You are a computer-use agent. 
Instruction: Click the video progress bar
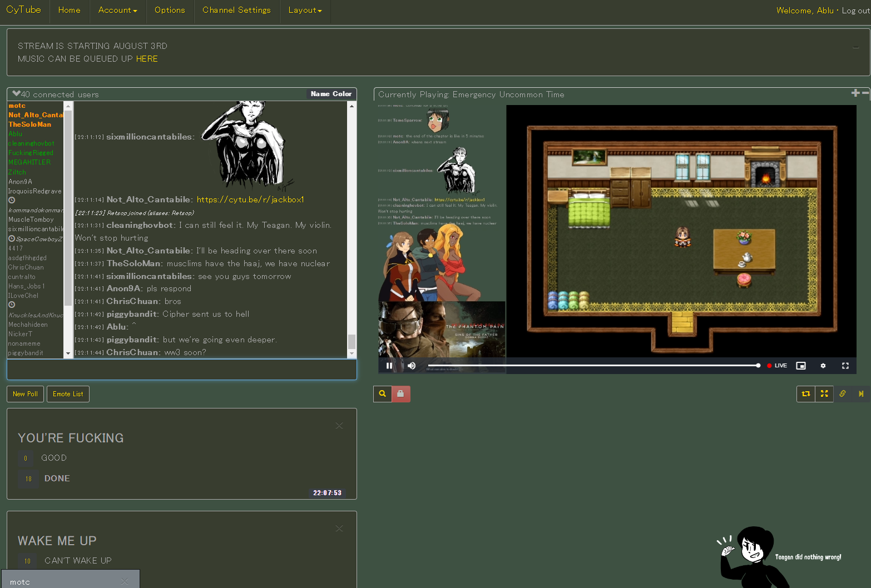592,366
